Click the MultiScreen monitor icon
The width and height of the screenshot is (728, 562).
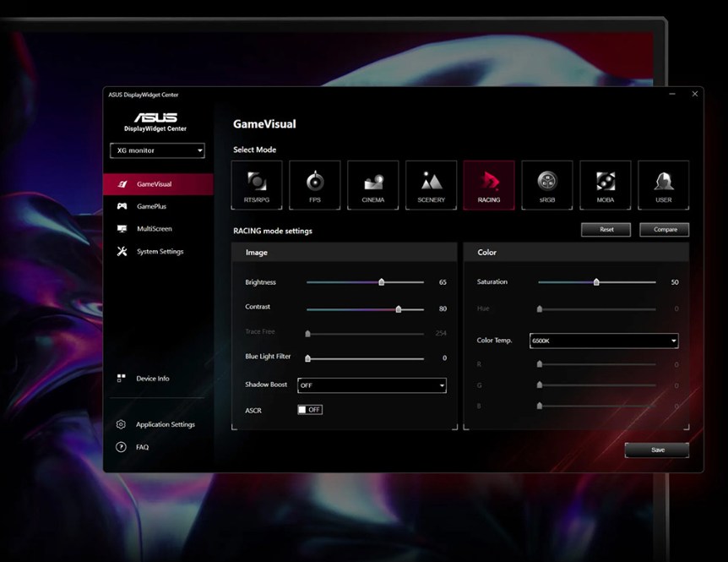pos(122,228)
